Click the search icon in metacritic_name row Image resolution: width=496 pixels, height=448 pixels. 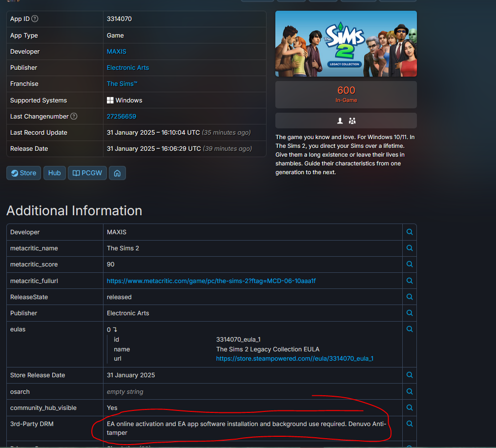pos(410,248)
